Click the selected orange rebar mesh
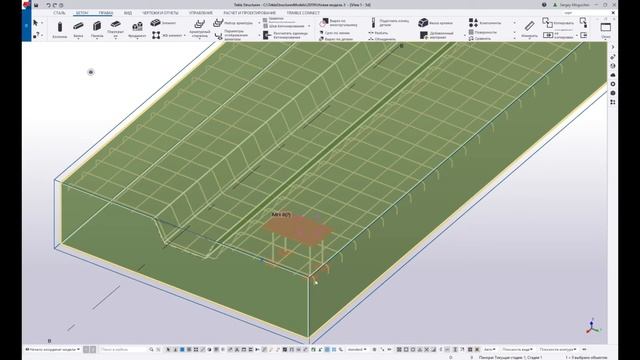This screenshot has width=640, height=360. click(x=297, y=229)
